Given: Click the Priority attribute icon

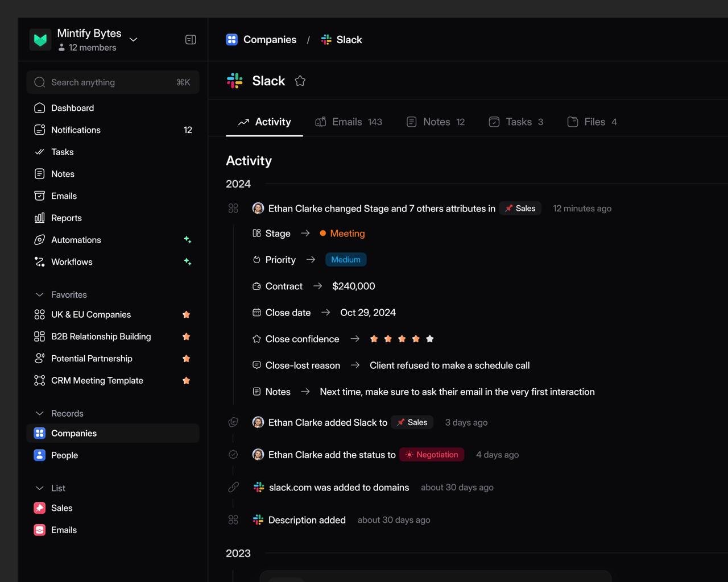Looking at the screenshot, I should [x=257, y=260].
